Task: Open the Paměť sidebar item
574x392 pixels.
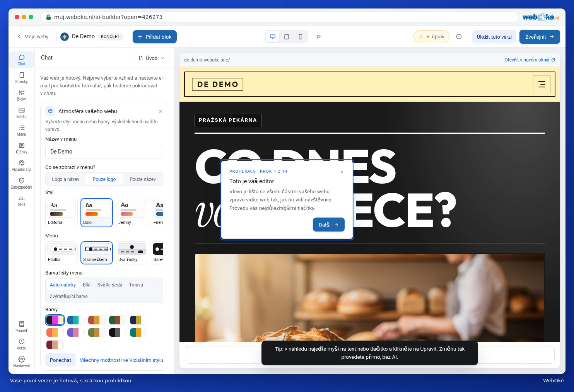Action: click(x=21, y=327)
